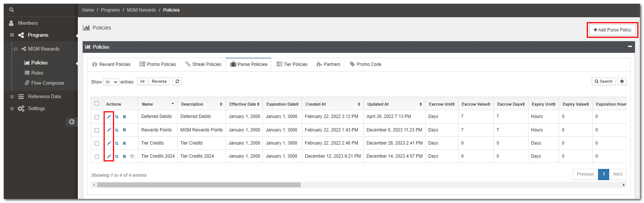The image size is (644, 203).
Task: Click the Add Purse Policy button
Action: (612, 30)
